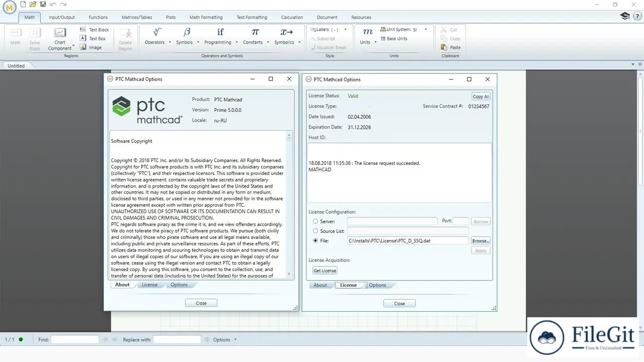
Task: Select the Source List license radio button
Action: (315, 231)
